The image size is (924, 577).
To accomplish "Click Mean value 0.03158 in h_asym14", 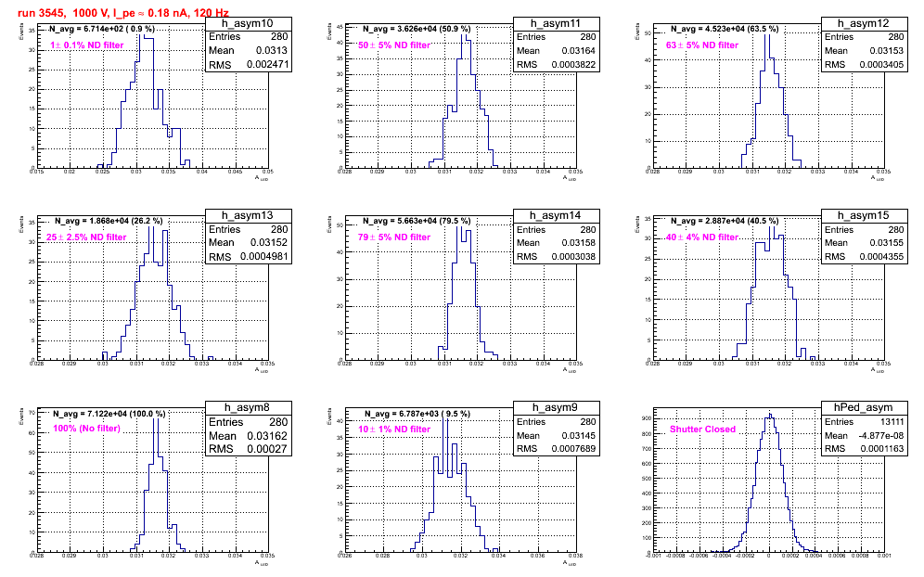I will (x=578, y=242).
